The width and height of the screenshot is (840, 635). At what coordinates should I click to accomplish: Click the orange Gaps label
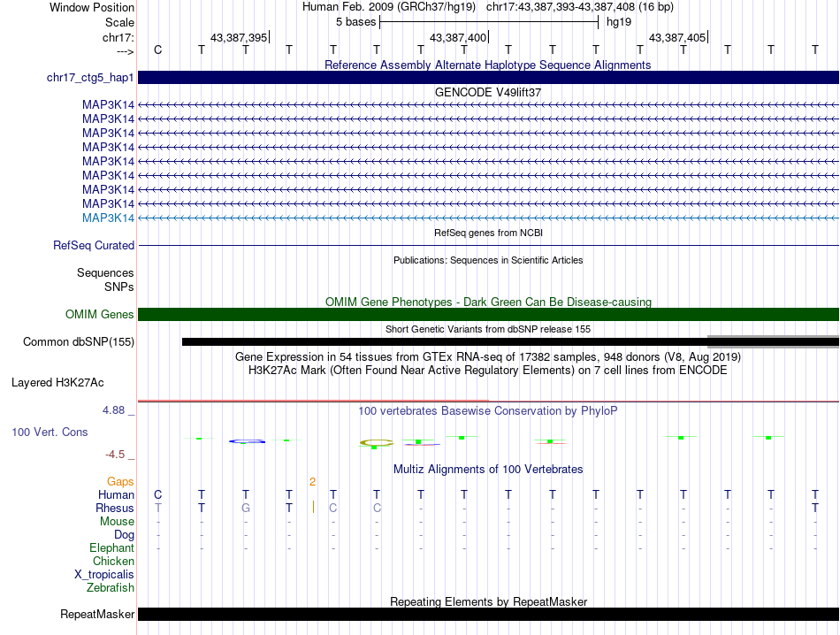120,482
